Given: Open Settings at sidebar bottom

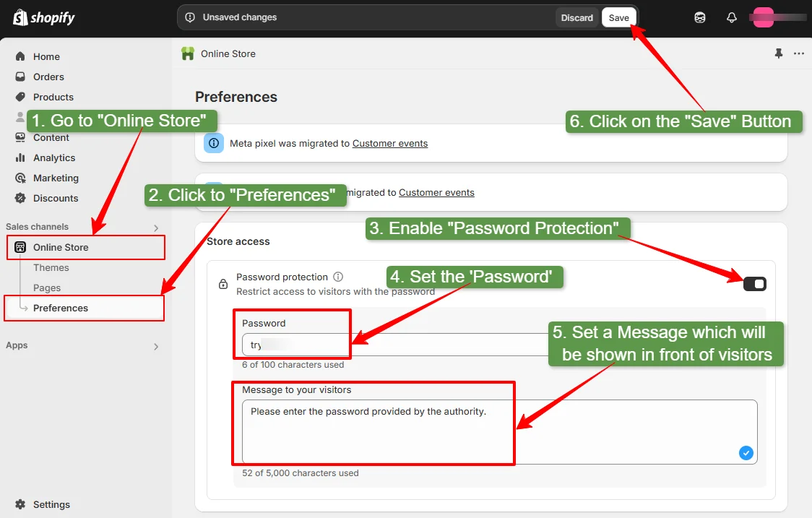Looking at the screenshot, I should [x=51, y=504].
